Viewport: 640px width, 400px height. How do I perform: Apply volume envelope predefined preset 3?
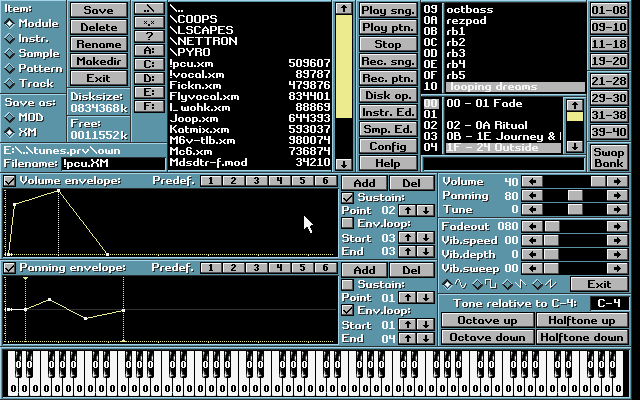tap(256, 180)
